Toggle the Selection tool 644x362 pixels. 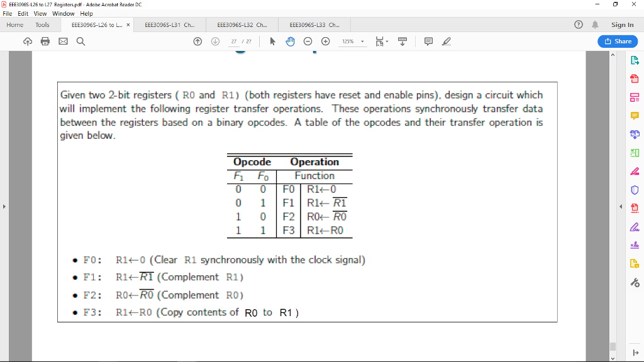[x=272, y=41]
